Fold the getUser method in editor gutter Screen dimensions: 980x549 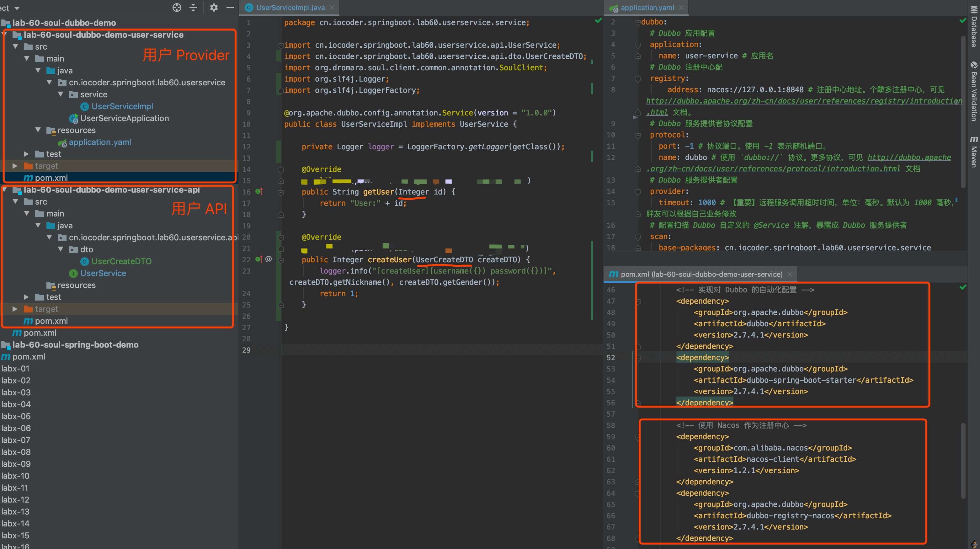pos(281,192)
